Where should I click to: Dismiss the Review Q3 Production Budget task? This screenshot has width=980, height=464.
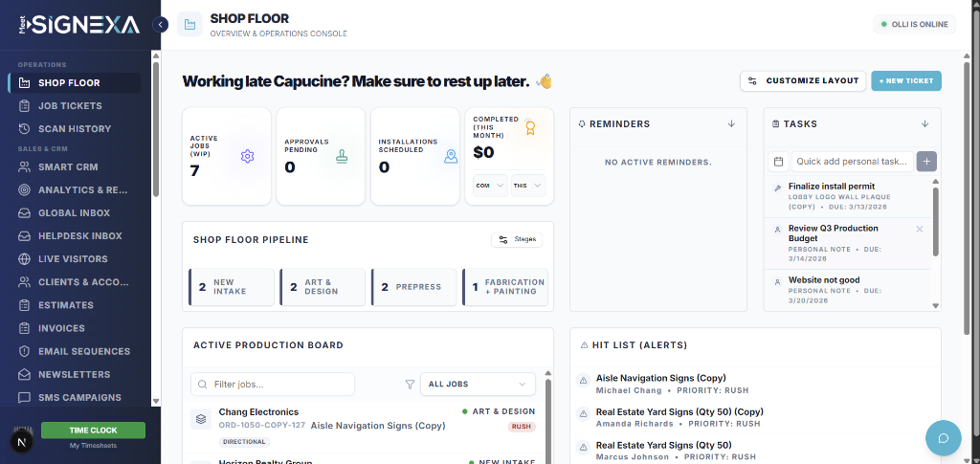pos(920,229)
